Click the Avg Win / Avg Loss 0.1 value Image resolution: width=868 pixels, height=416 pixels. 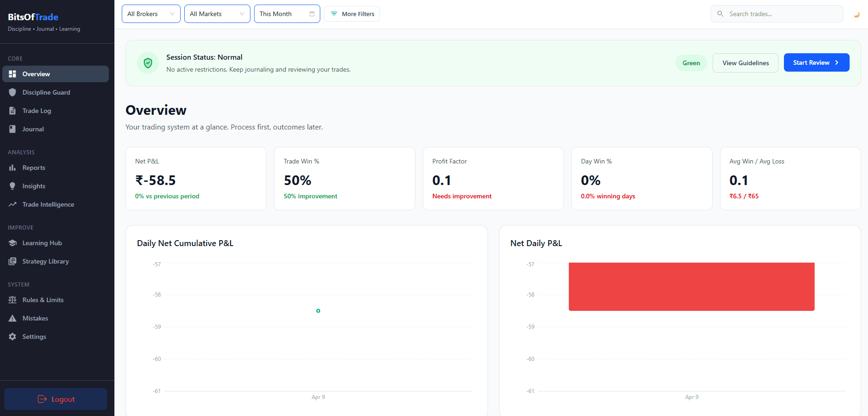739,180
